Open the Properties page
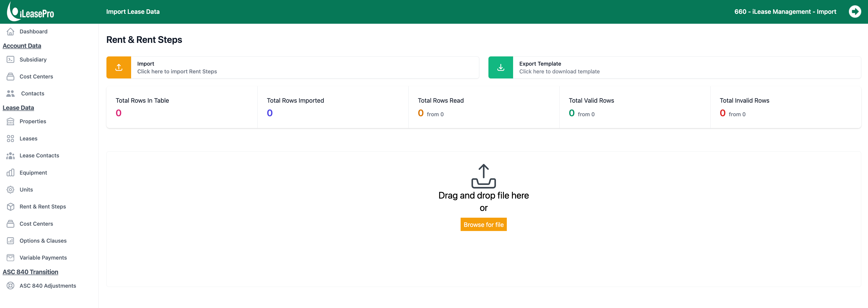The image size is (868, 308). coord(33,122)
